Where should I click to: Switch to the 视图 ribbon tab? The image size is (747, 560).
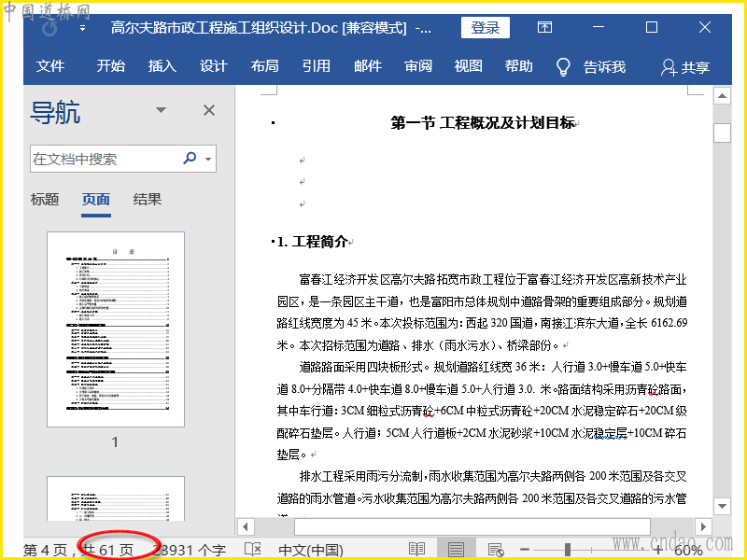pos(469,65)
